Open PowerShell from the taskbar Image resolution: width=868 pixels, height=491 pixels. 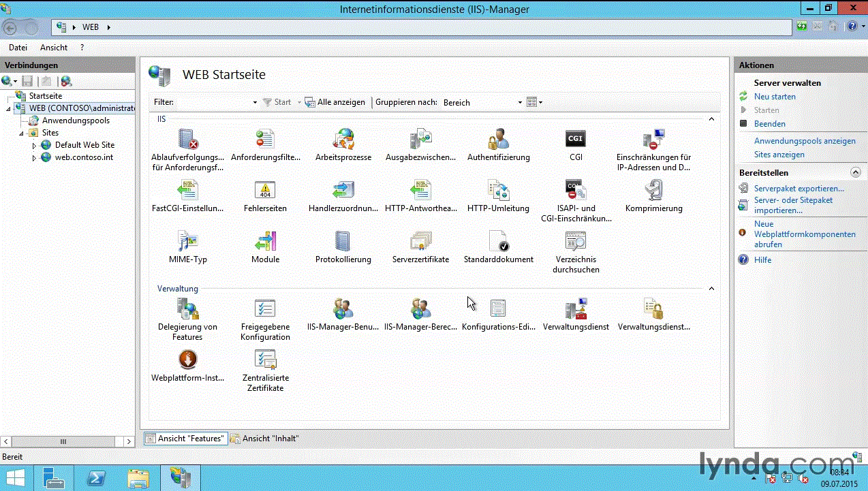[96, 477]
